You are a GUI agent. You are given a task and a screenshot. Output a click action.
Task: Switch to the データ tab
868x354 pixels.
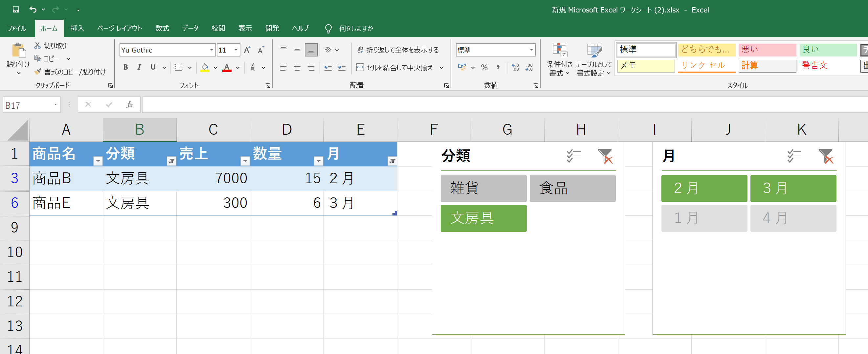pos(190,28)
